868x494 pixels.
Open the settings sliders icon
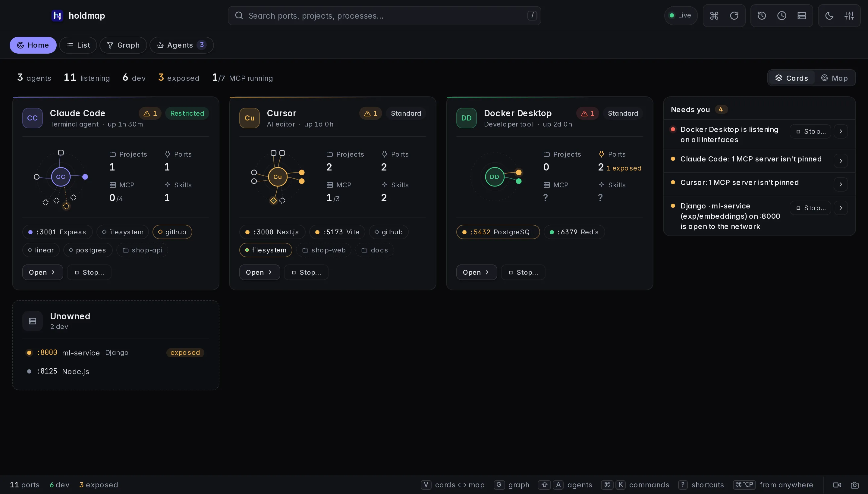tap(849, 16)
